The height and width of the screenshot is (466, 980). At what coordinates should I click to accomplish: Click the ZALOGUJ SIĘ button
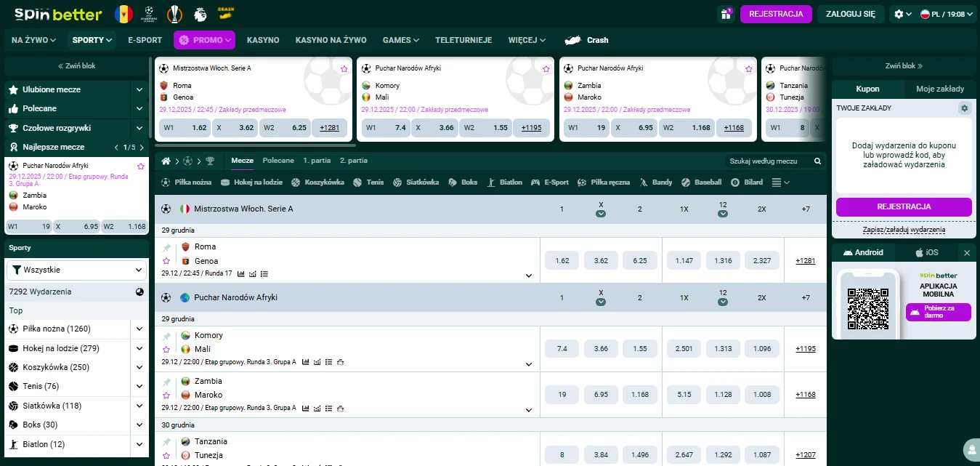(850, 14)
